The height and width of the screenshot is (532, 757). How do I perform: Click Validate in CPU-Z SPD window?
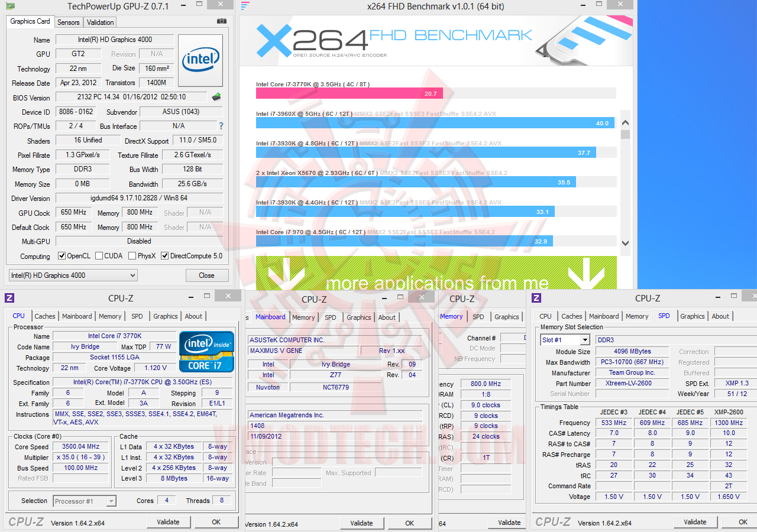click(x=695, y=522)
